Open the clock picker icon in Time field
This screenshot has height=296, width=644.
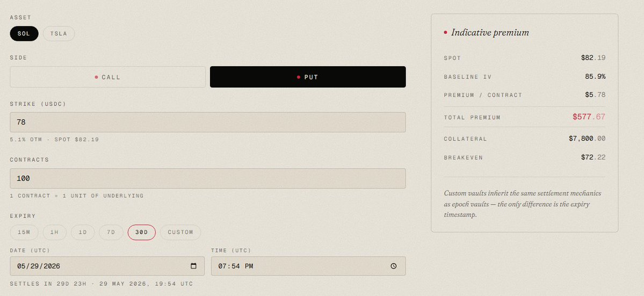point(394,266)
